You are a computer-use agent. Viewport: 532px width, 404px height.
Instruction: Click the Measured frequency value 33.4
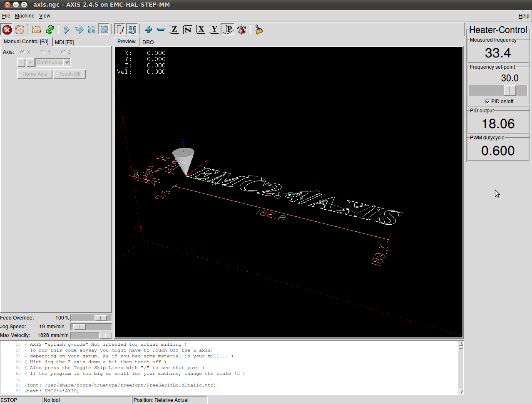pos(498,53)
